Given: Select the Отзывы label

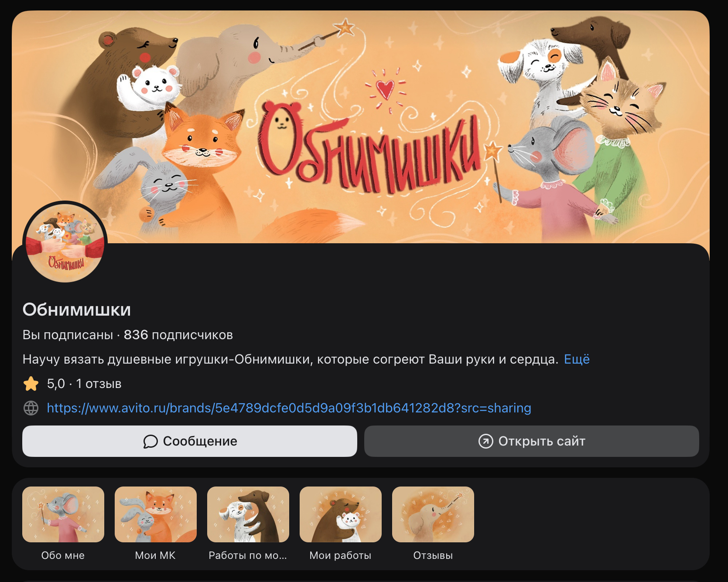Looking at the screenshot, I should [x=433, y=555].
